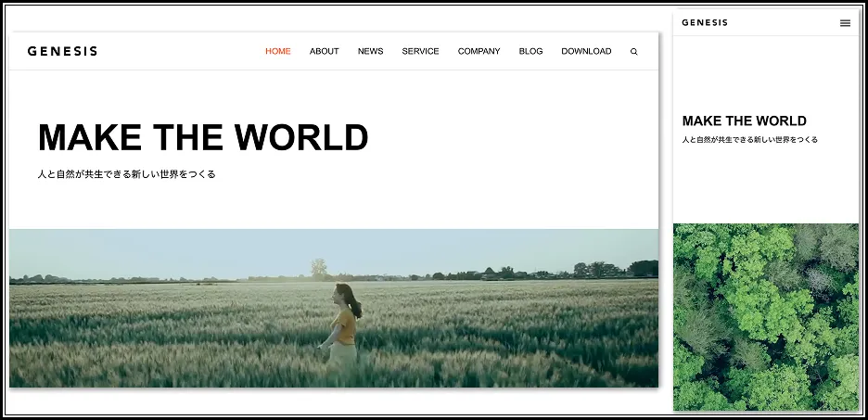Go to the DOWNLOAD menu item
This screenshot has width=868, height=420.
(586, 52)
